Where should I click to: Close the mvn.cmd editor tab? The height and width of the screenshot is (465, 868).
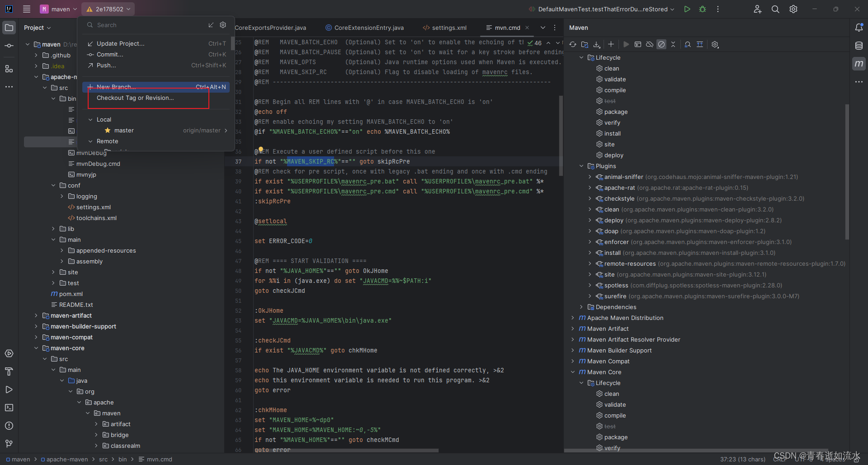[x=527, y=28]
